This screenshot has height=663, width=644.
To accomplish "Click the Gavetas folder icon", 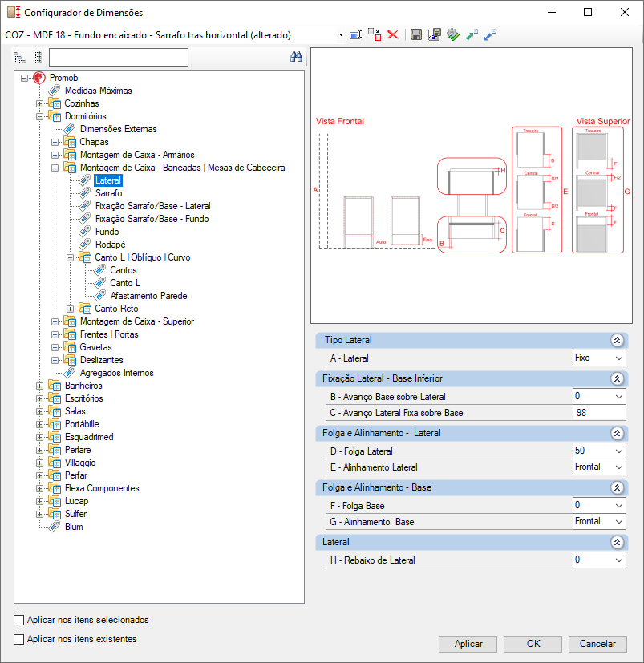I will pyautogui.click(x=70, y=347).
